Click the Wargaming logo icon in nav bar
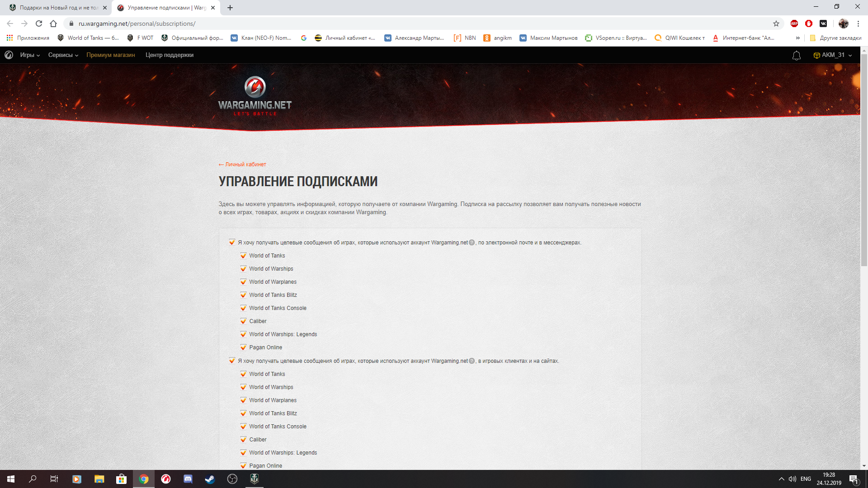The width and height of the screenshot is (868, 488). (9, 55)
